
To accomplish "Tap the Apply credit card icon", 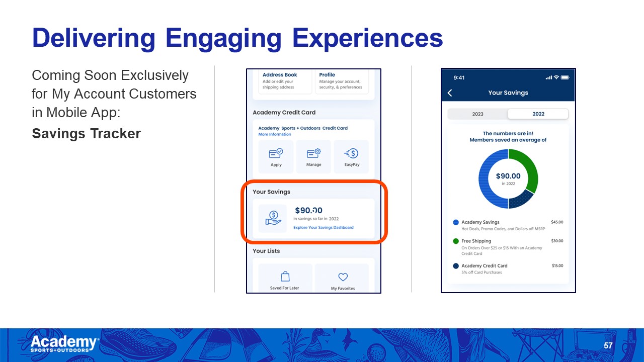I will (x=276, y=153).
